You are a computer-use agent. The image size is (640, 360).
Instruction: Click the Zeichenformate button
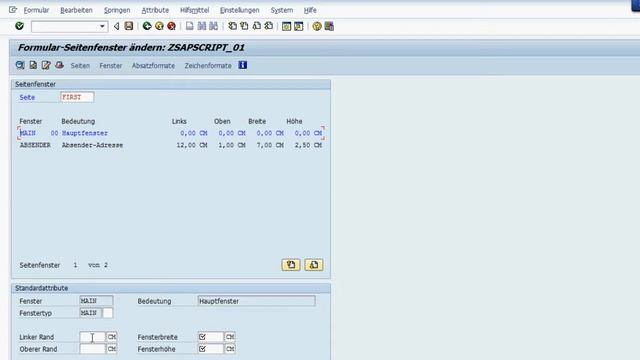tap(208, 65)
